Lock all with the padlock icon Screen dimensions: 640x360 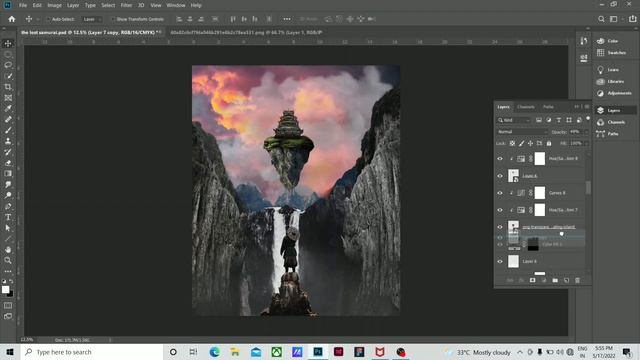[x=549, y=143]
